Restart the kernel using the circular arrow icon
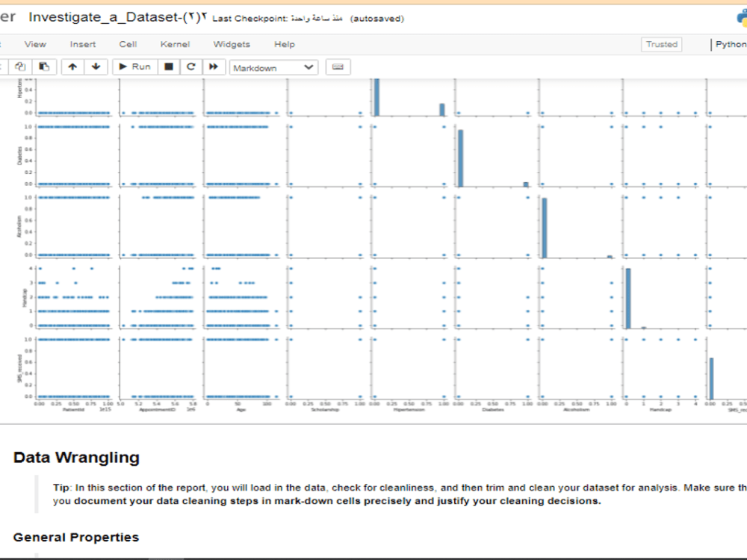 (191, 66)
